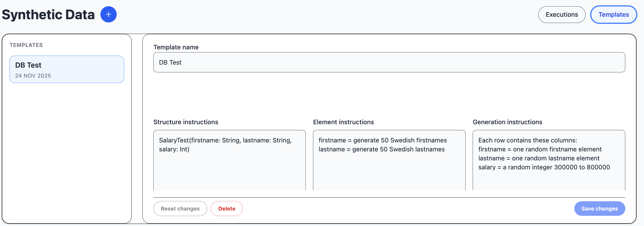Click the Element instructions label
The image size is (644, 226).
click(x=343, y=122)
